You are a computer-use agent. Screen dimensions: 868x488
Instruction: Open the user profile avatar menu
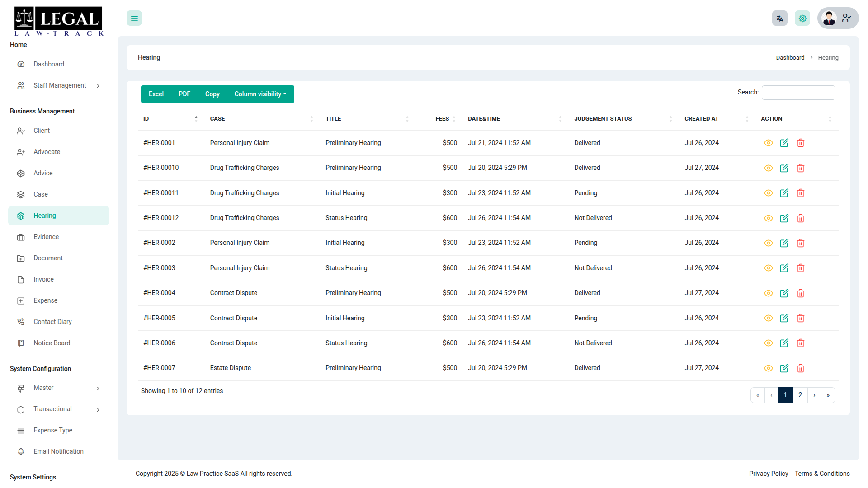(838, 18)
